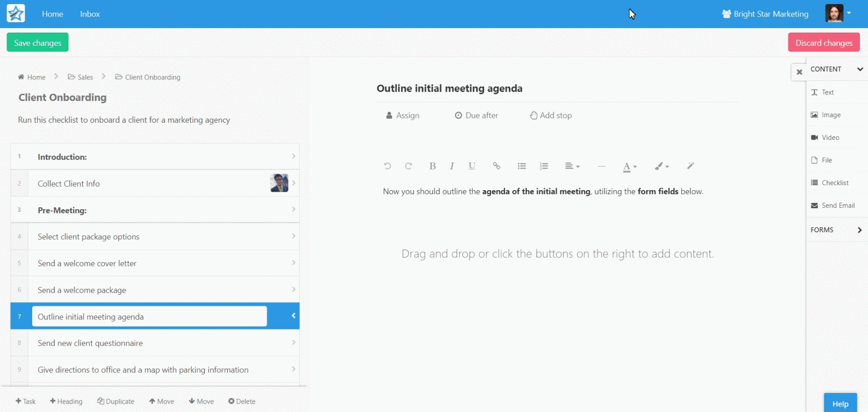Insert a link with the chain icon
The width and height of the screenshot is (868, 412).
point(496,166)
